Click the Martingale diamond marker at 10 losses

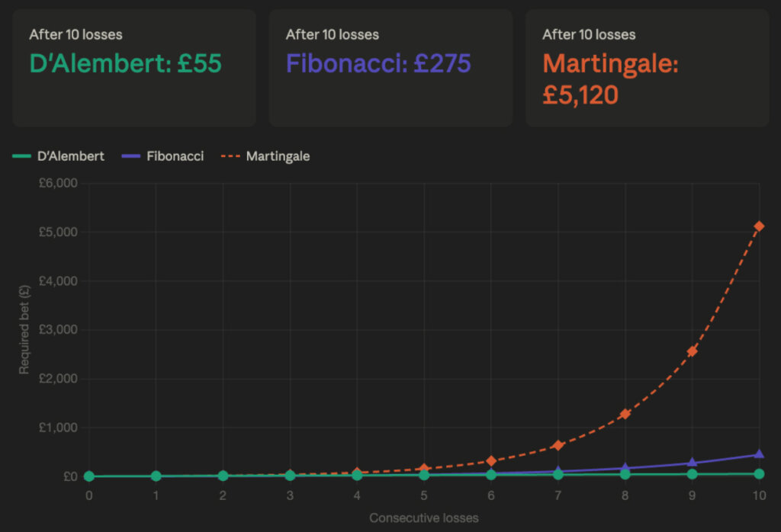759,226
